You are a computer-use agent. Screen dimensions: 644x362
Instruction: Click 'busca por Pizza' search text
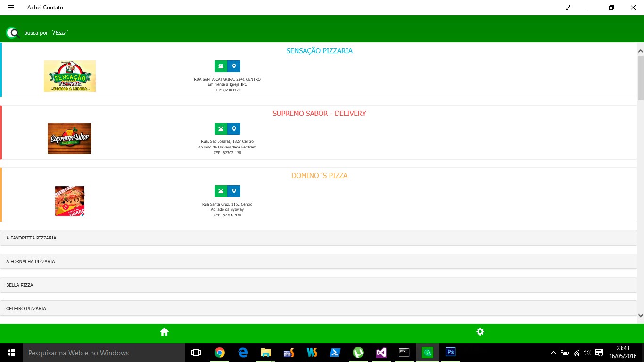(46, 33)
